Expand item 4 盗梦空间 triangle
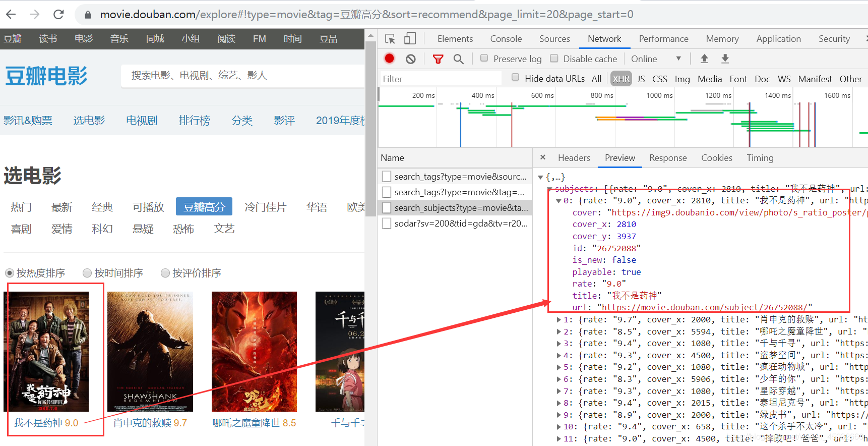This screenshot has width=868, height=446. click(x=559, y=355)
